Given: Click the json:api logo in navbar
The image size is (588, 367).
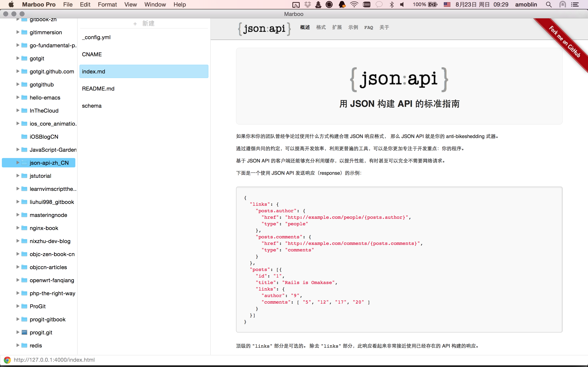Looking at the screenshot, I should tap(264, 29).
